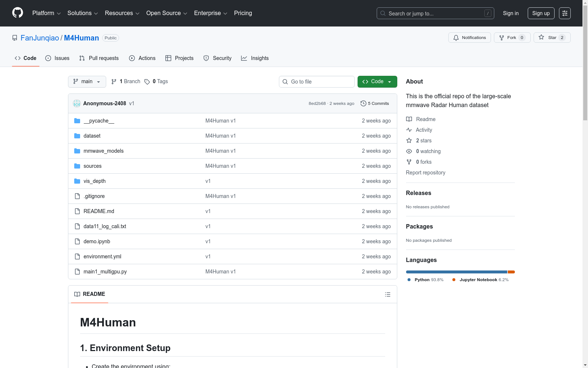Open the FanJunqiao owner link
Screen dimensions: 588x368
(40, 38)
